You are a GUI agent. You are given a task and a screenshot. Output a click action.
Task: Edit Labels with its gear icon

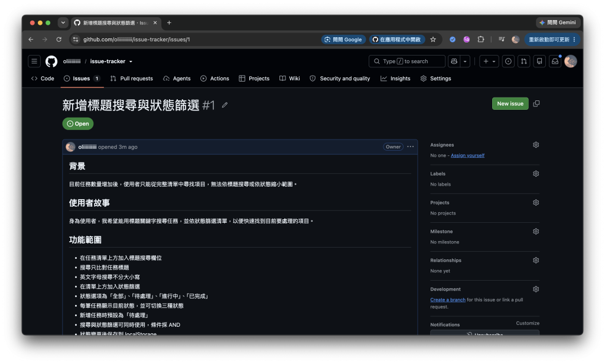(x=536, y=174)
